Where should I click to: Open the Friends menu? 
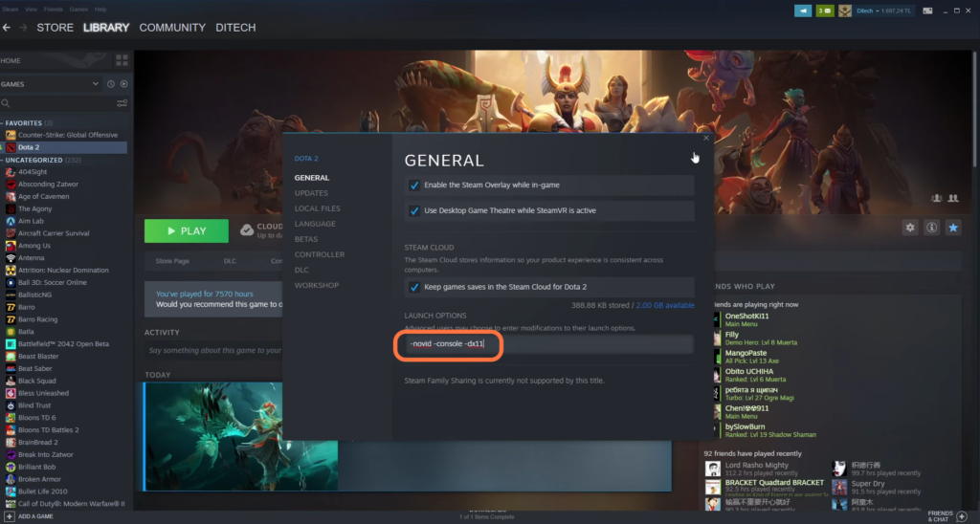[54, 10]
